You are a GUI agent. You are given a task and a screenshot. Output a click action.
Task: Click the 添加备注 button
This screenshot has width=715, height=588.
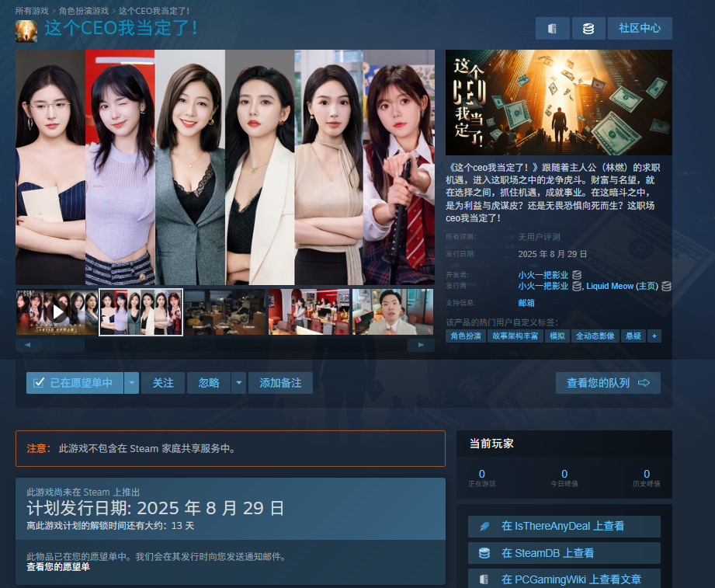280,383
